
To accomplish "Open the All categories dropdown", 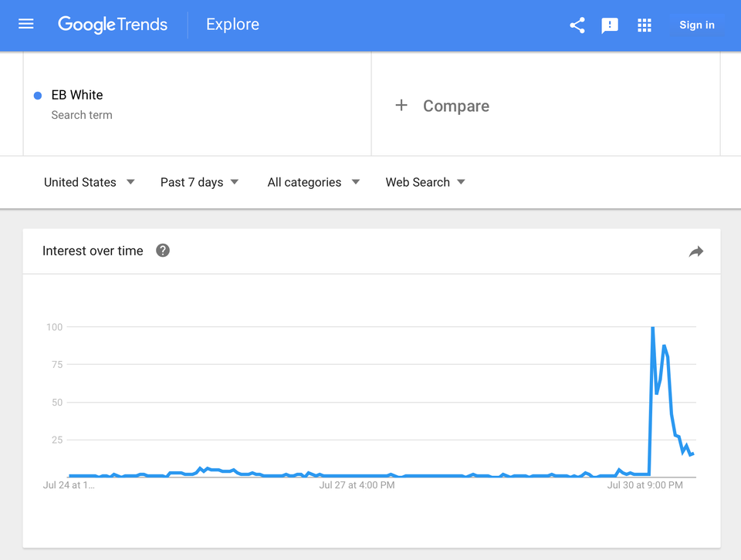I will (313, 182).
